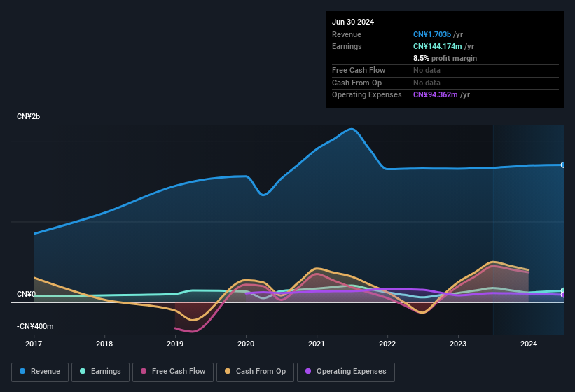
Task: Click the Operating Expenses tooltip row label
Action: [x=367, y=95]
